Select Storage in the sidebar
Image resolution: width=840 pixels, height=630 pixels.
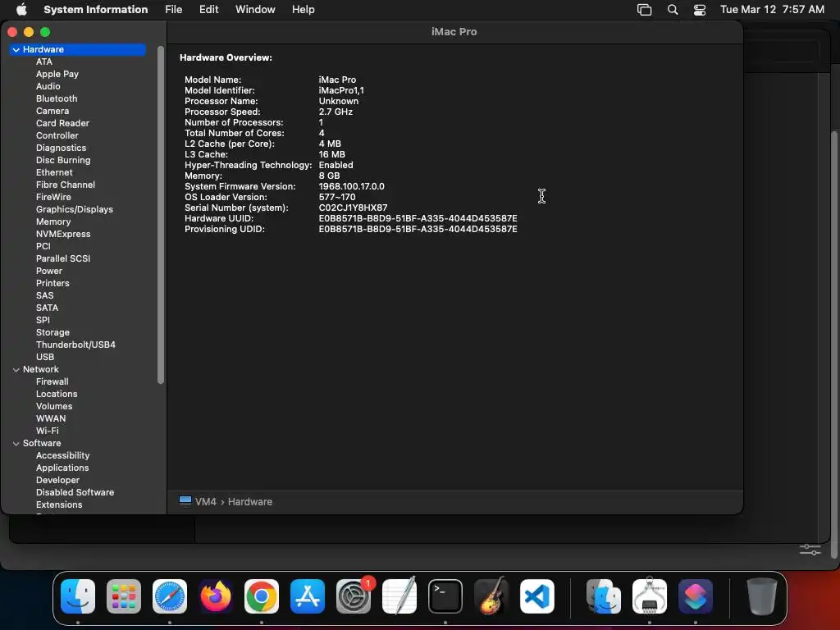click(52, 333)
